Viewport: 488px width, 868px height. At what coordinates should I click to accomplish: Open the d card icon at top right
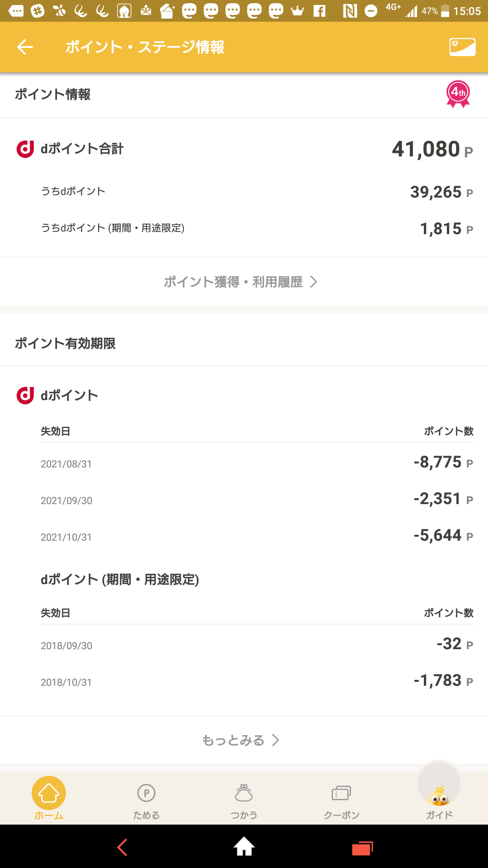pos(462,47)
